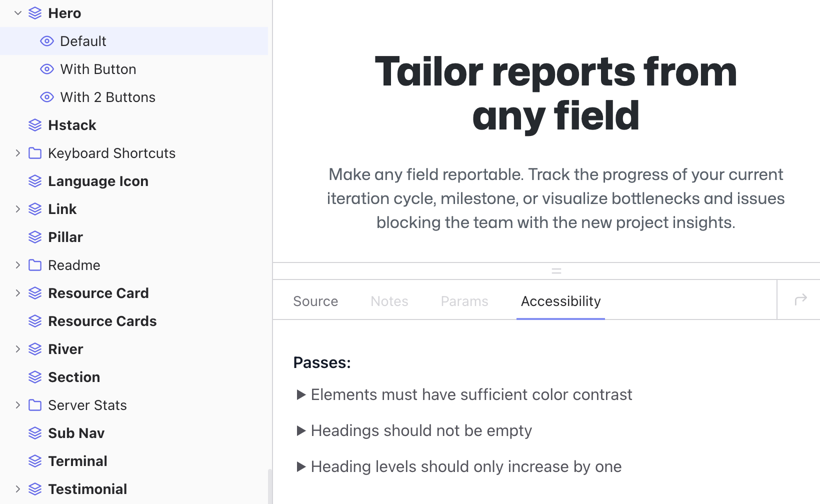Click the Keyboard Shortcuts folder icon
Image resolution: width=820 pixels, height=504 pixels.
click(35, 153)
